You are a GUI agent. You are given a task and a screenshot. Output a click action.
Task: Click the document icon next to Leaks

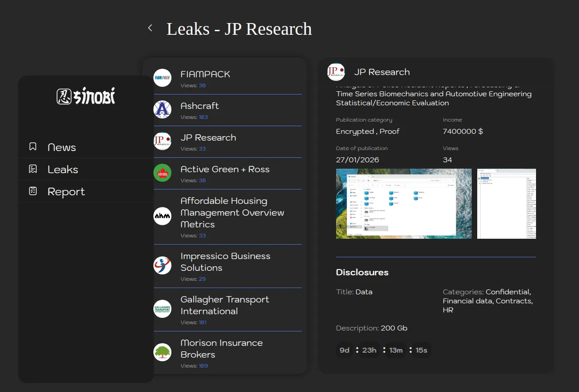[x=33, y=169]
